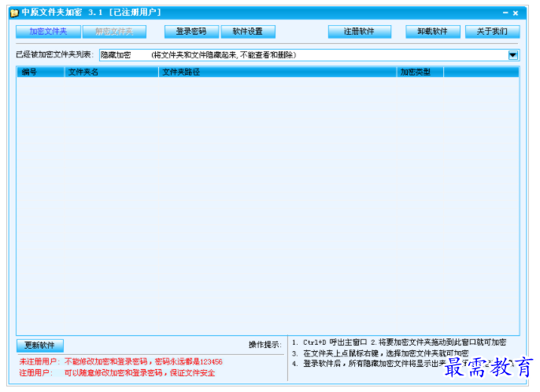Click the 更新软件 button
This screenshot has width=540, height=392.
tap(40, 345)
